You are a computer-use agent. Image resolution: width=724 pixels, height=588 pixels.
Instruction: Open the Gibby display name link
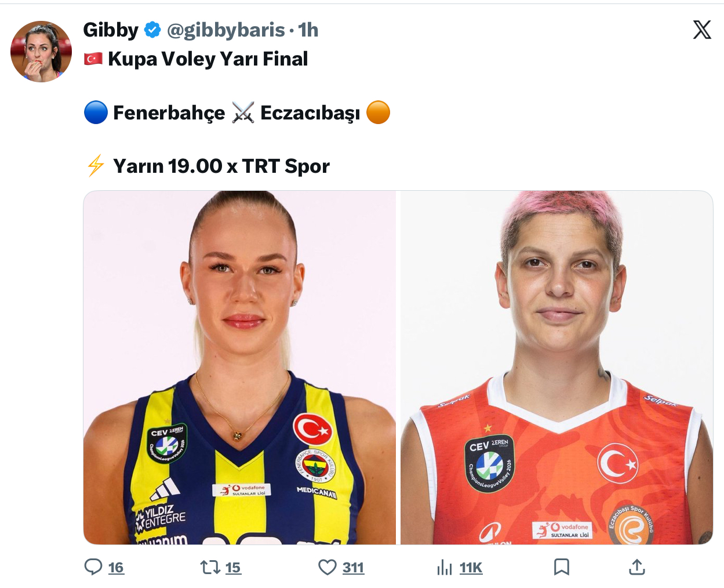coord(111,30)
